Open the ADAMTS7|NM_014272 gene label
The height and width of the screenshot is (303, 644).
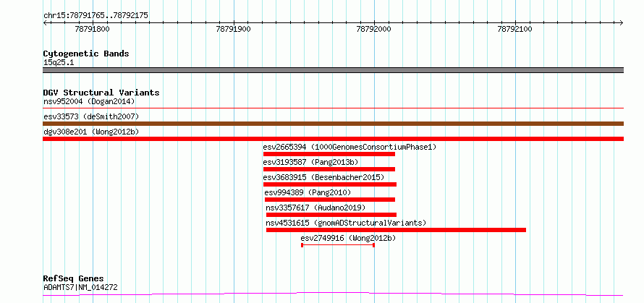tap(80, 287)
